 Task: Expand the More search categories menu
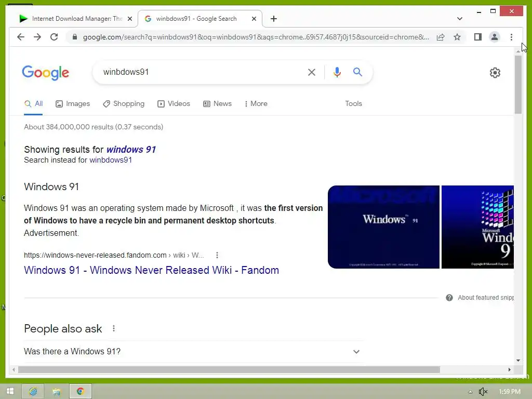point(256,104)
